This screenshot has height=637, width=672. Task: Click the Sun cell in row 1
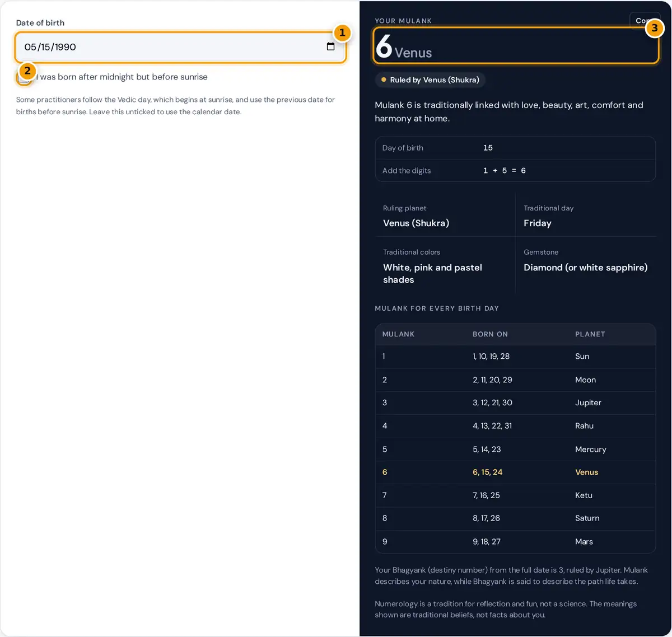(582, 357)
